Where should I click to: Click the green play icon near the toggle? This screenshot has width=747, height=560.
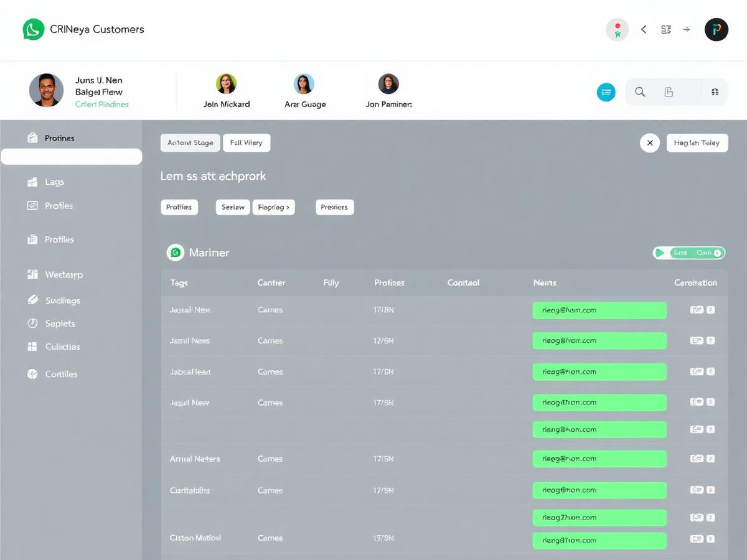click(659, 253)
